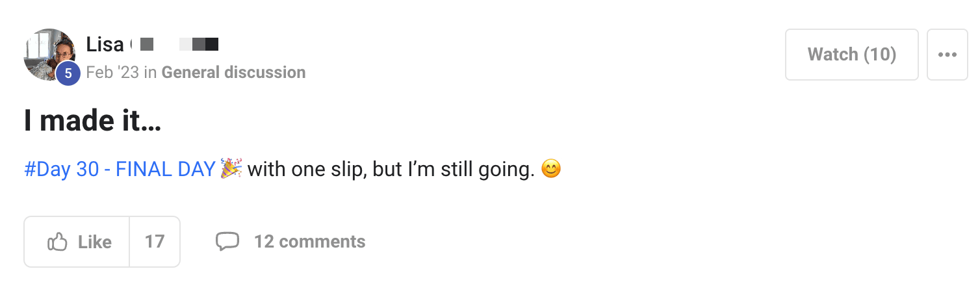Open the 12 comments link
This screenshot has width=980, height=282.
(309, 242)
